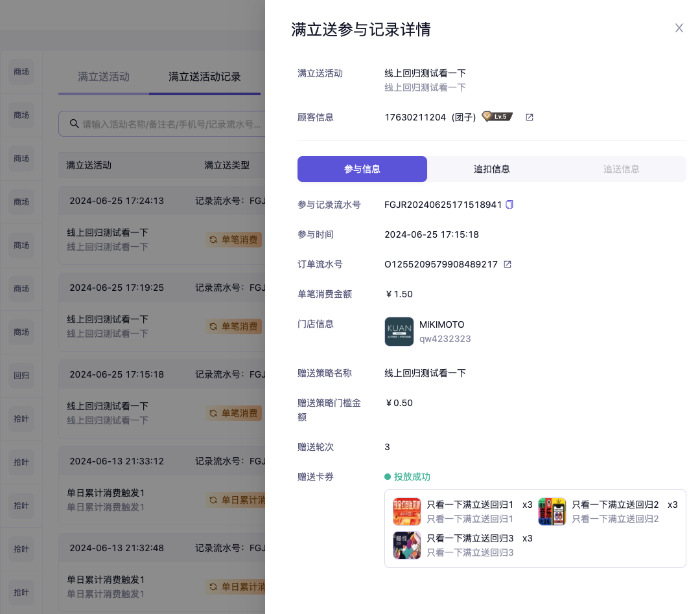Open the 满立送活动 tab
The height and width of the screenshot is (614, 700).
[x=104, y=76]
